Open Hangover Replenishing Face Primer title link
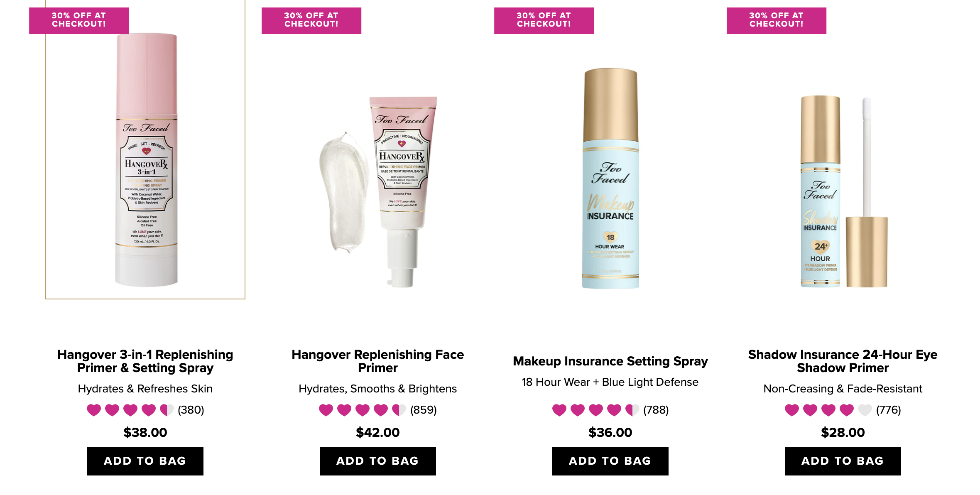The image size is (980, 495). click(x=378, y=361)
